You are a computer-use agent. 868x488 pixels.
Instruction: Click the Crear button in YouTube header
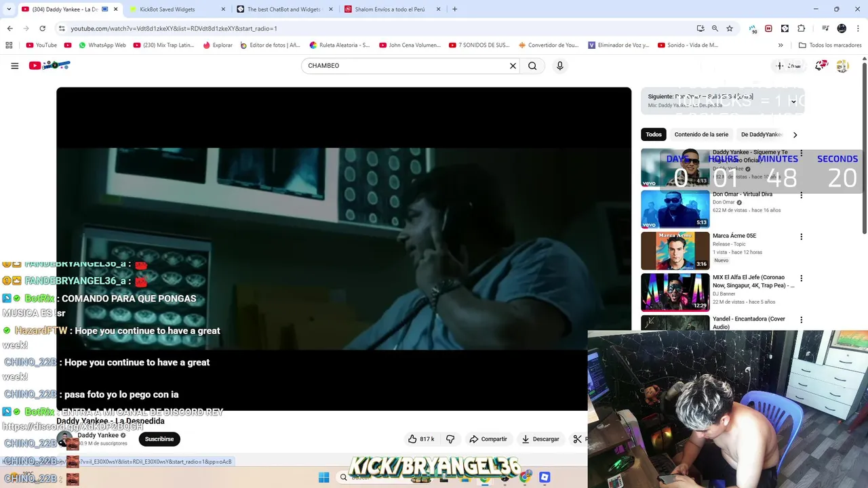click(x=789, y=66)
